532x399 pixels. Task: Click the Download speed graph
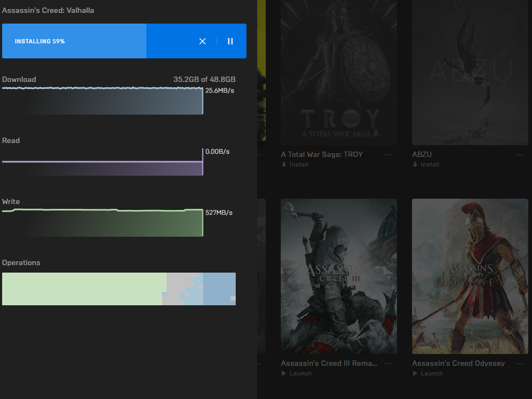102,101
